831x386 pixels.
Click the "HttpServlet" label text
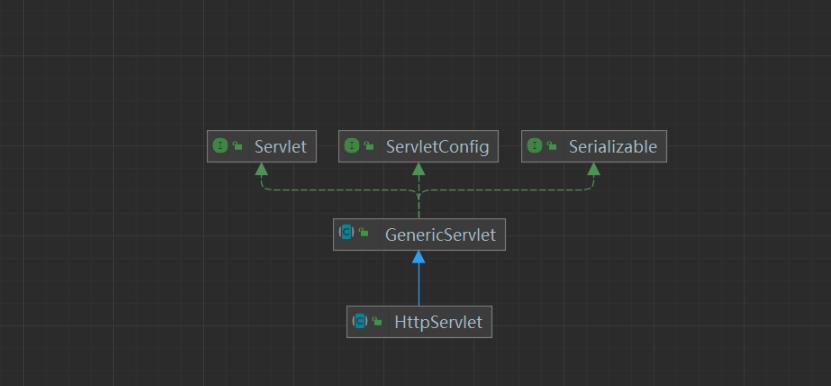click(438, 322)
